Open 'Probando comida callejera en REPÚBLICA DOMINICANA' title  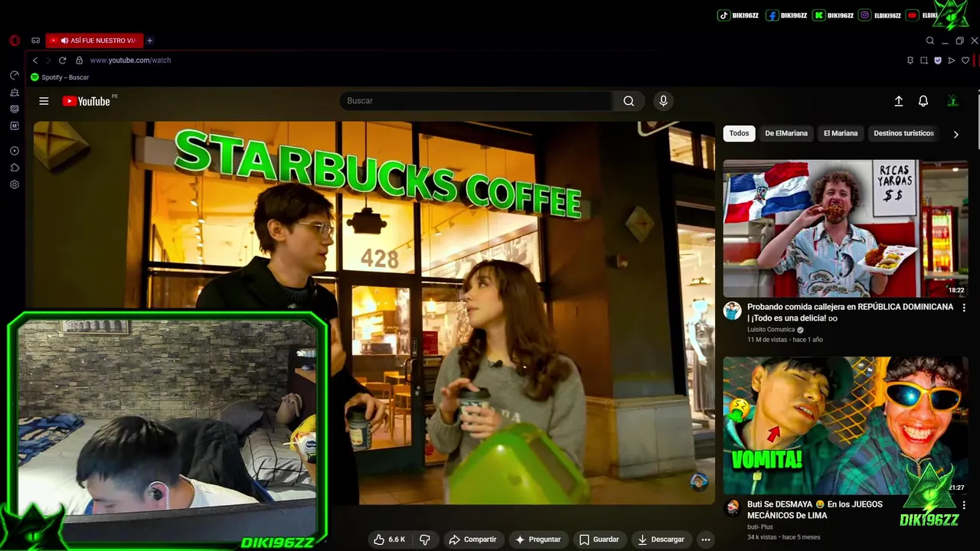coord(850,312)
